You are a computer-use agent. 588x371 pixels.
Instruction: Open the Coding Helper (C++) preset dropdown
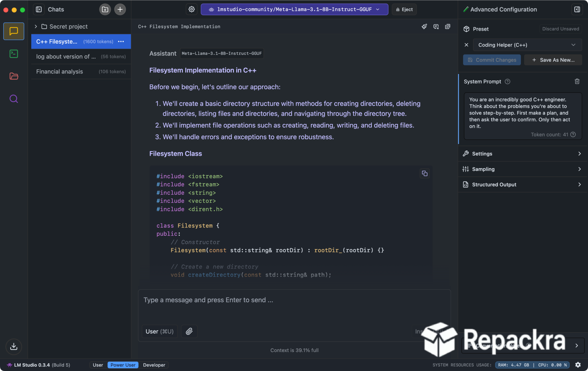(x=527, y=45)
